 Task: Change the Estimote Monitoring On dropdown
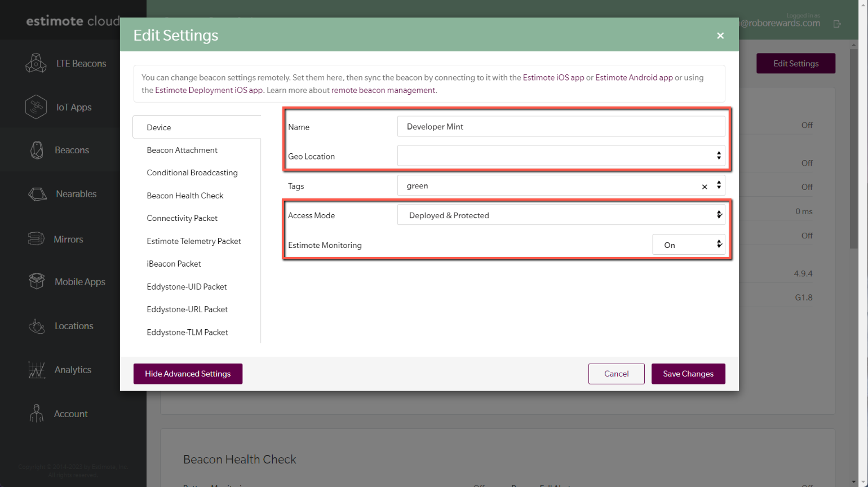pyautogui.click(x=689, y=245)
